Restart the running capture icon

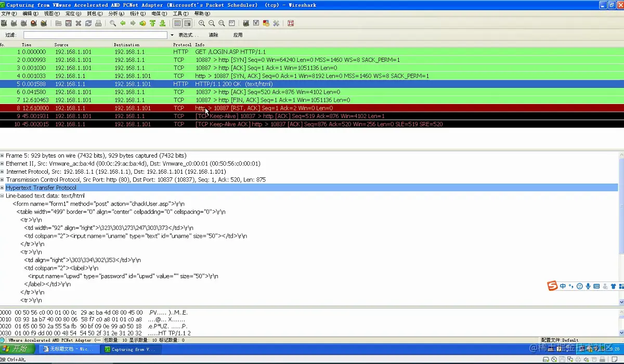(x=44, y=23)
